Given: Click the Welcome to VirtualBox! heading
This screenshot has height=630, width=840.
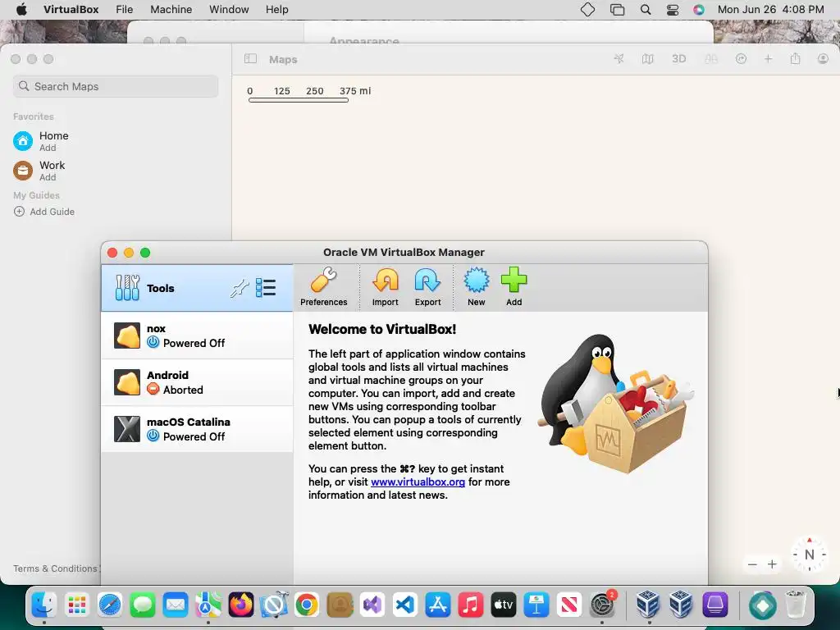Looking at the screenshot, I should [382, 330].
